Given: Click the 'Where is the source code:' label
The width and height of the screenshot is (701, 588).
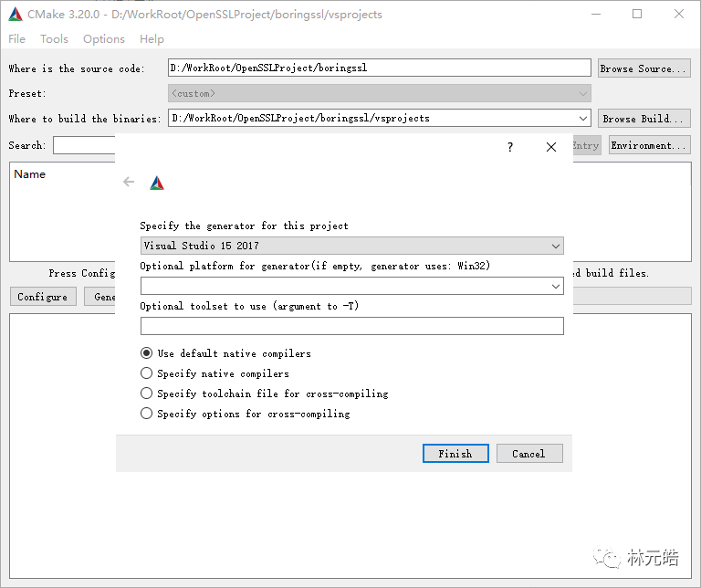Looking at the screenshot, I should [77, 68].
